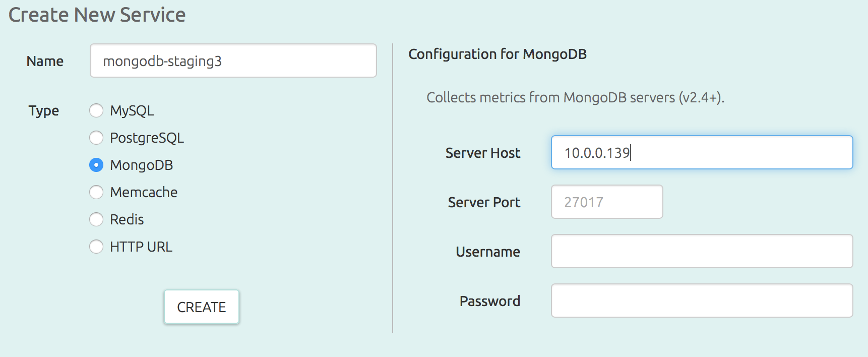Click the 'Server Port' label
The height and width of the screenshot is (357, 868).
coord(484,202)
